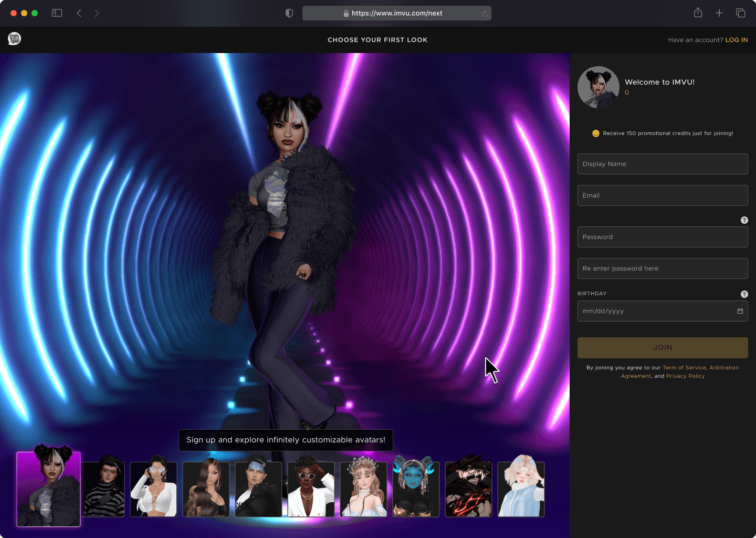756x538 pixels.
Task: Click the address bar URL field
Action: click(397, 13)
